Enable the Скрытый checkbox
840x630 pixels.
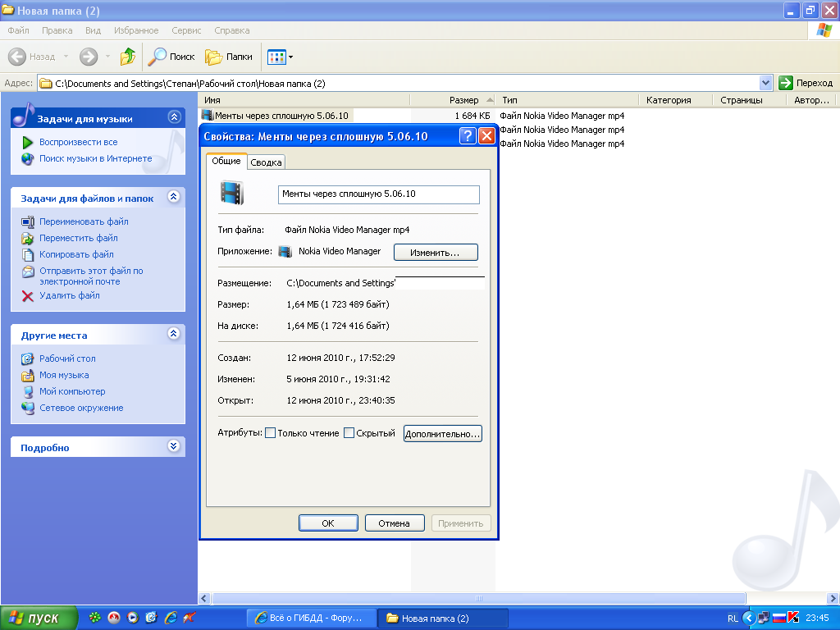(x=349, y=433)
